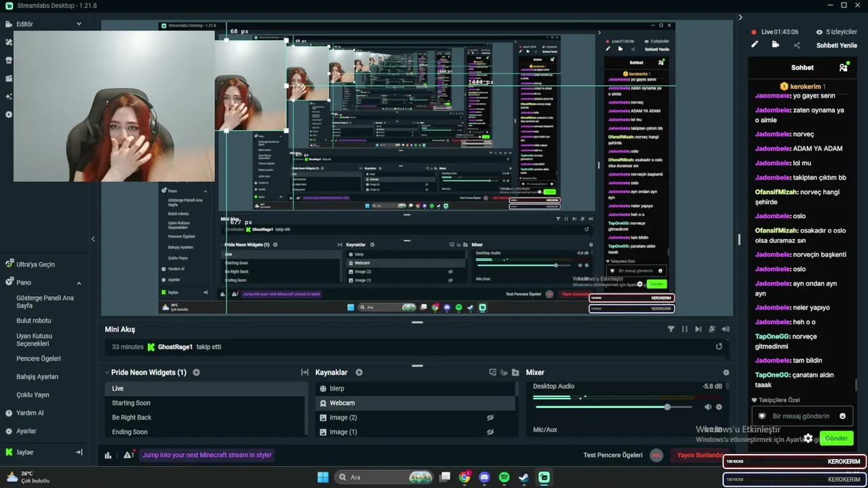868x488 pixels.
Task: Send chat message with Gönder button
Action: click(x=836, y=438)
